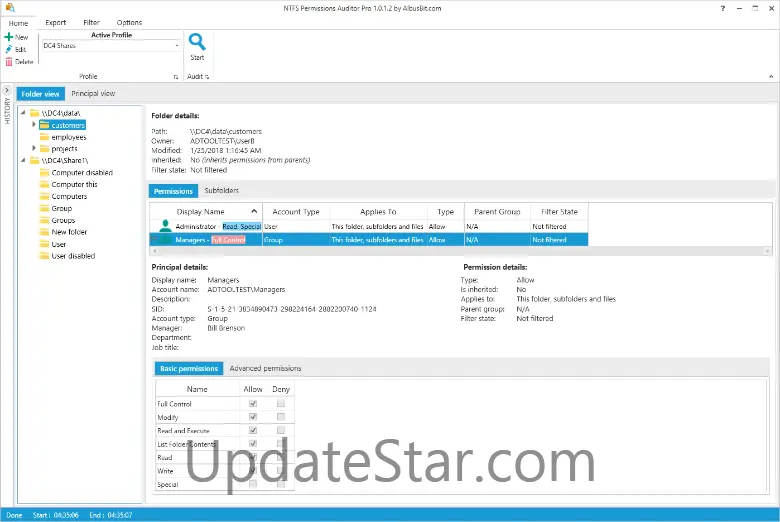Switch to Principal view tab
This screenshot has height=522, width=780.
click(93, 94)
